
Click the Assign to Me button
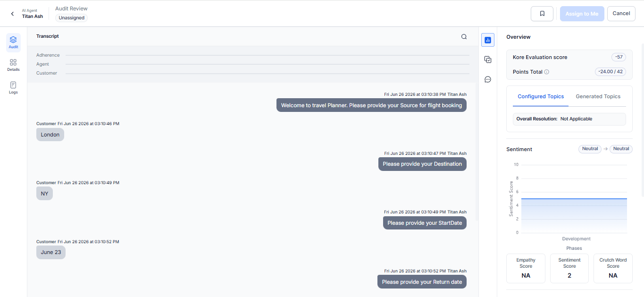point(582,14)
